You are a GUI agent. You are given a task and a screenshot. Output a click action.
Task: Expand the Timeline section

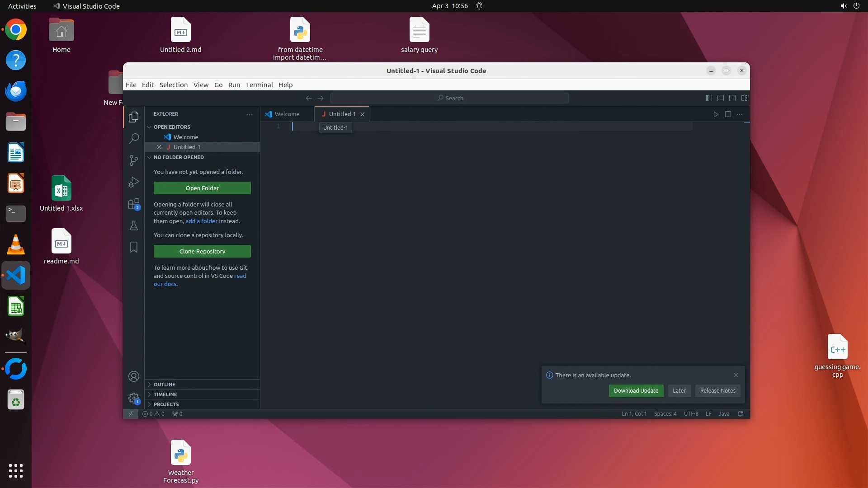[x=165, y=394]
